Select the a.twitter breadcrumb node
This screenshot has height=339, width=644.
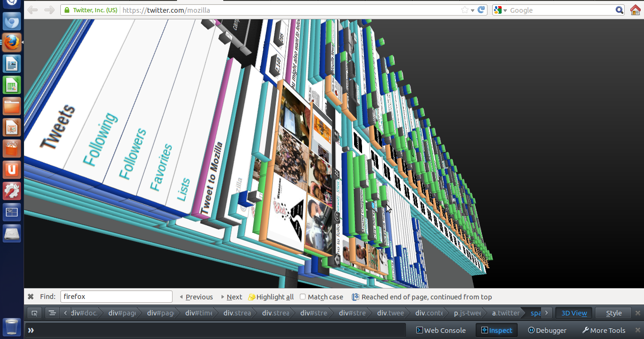506,313
